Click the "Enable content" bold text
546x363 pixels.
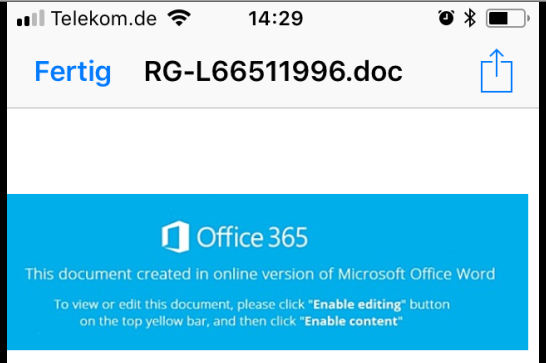click(x=351, y=321)
